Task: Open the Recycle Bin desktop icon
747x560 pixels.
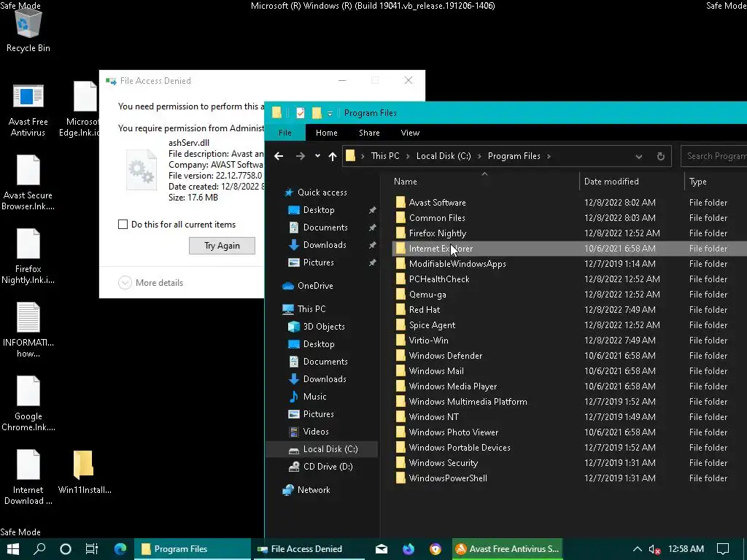Action: click(x=28, y=29)
